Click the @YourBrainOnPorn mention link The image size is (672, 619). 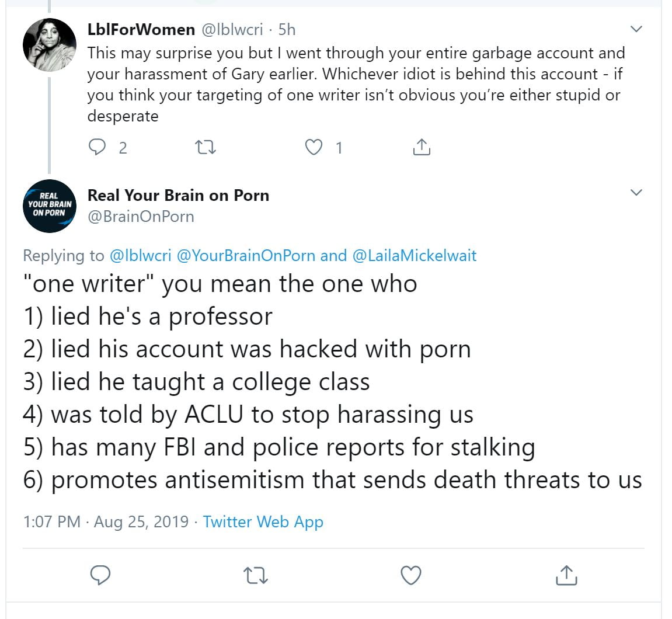[246, 256]
